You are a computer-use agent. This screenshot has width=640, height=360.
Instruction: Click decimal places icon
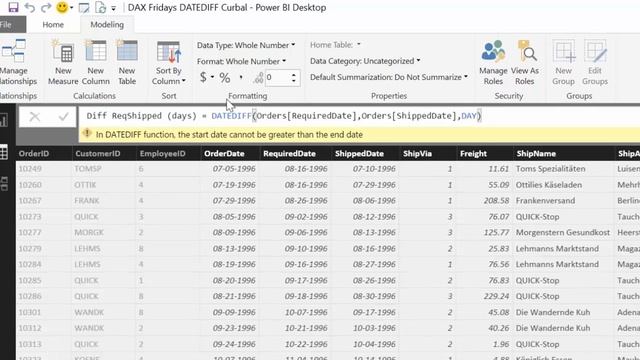pyautogui.click(x=258, y=78)
